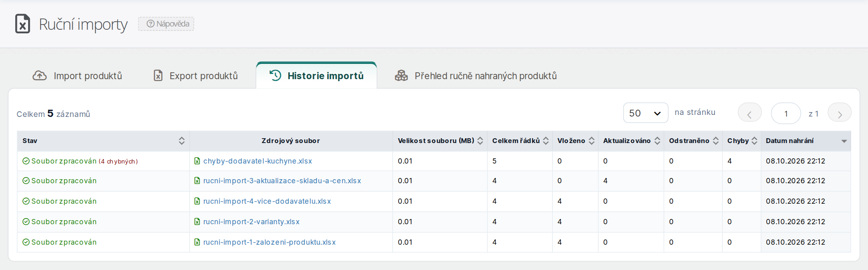Click status check icon in rucni-import-1-zalozeni row
This screenshot has width=868, height=270.
coord(26,242)
